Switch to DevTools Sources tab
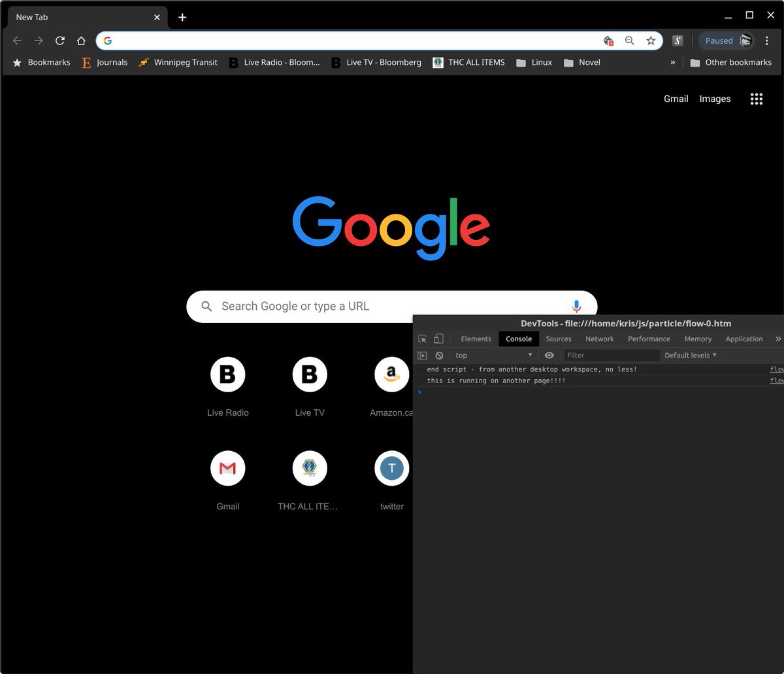The width and height of the screenshot is (784, 674). [x=559, y=339]
